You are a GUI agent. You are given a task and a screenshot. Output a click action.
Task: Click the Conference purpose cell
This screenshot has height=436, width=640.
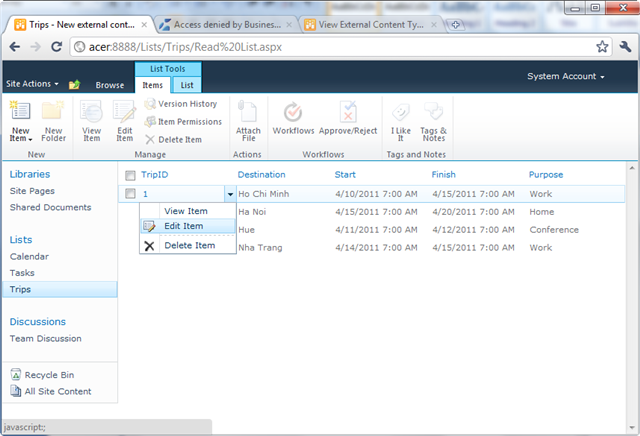click(x=554, y=230)
